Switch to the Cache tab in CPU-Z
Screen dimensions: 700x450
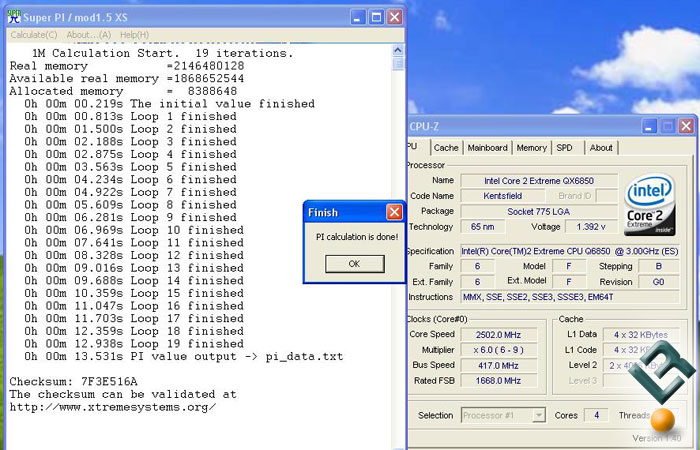click(446, 148)
